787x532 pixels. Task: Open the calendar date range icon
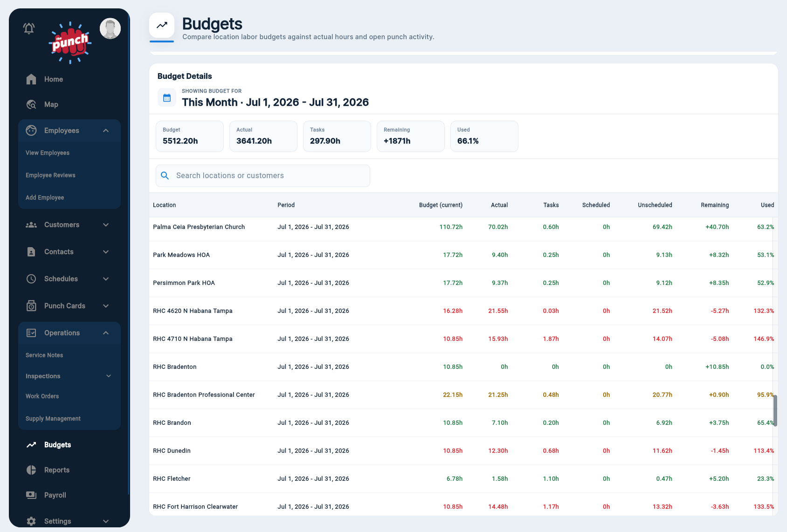pos(167,98)
